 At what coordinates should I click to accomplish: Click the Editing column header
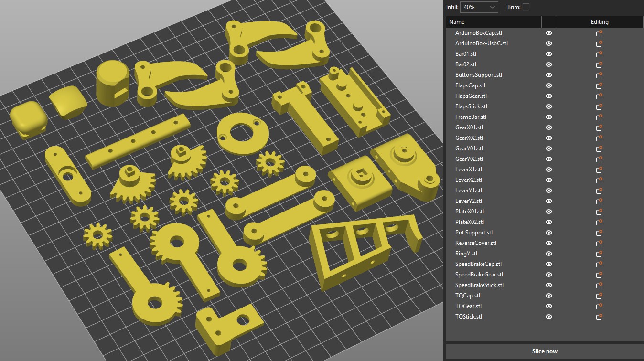click(599, 22)
